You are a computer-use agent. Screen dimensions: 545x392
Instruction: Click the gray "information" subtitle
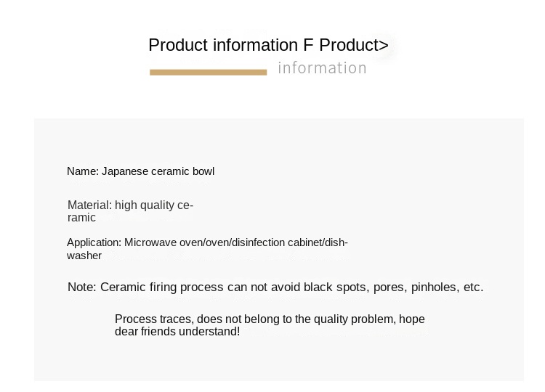point(322,68)
